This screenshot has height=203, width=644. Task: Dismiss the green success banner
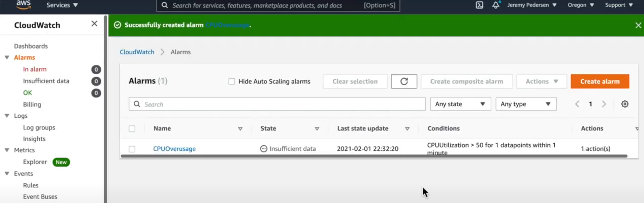pyautogui.click(x=638, y=25)
